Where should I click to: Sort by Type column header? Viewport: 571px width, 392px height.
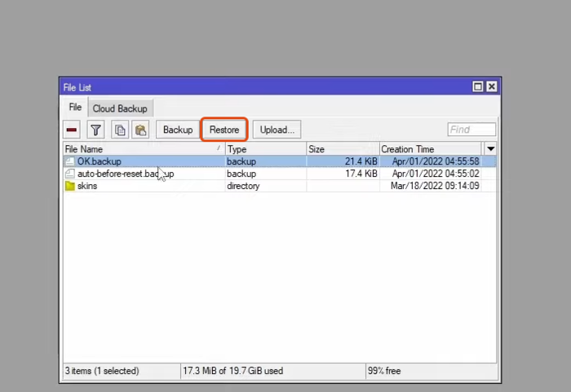click(x=265, y=149)
